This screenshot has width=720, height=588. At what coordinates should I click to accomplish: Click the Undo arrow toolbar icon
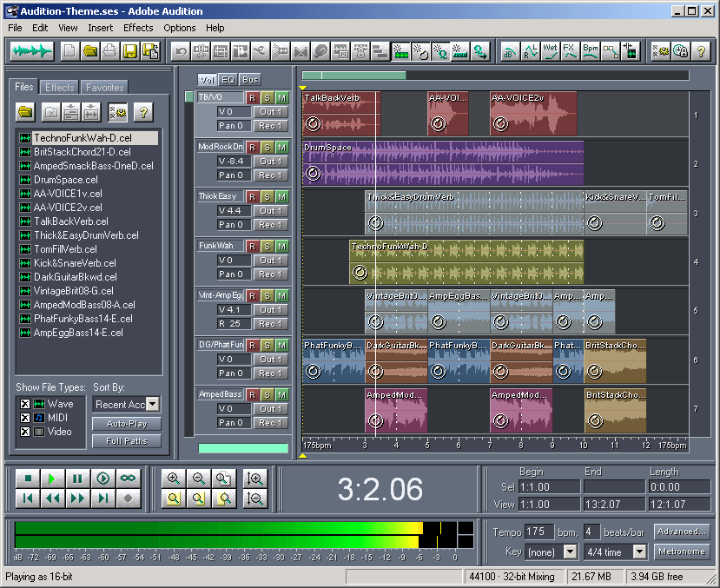click(x=181, y=51)
